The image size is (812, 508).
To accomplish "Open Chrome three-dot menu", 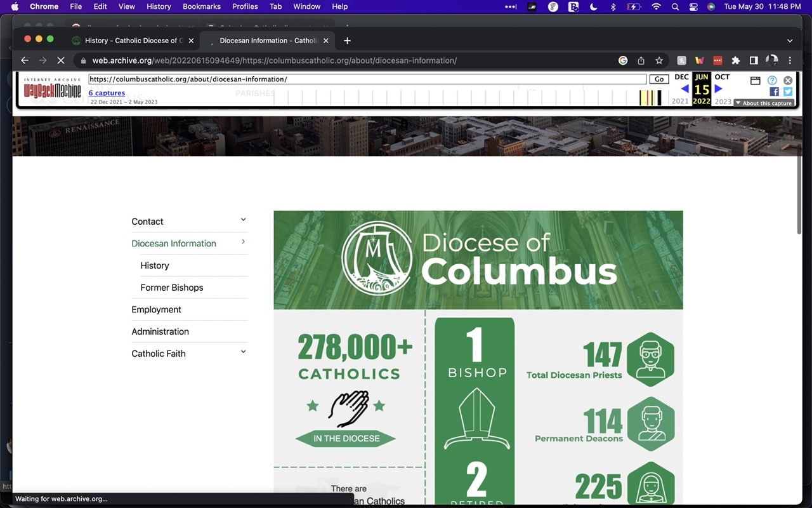I will click(x=790, y=60).
